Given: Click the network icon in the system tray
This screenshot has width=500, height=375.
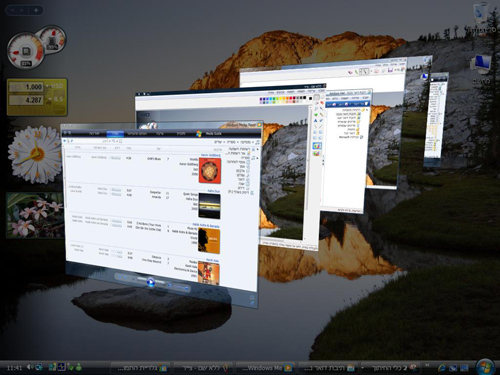Looking at the screenshot, I should coord(38,367).
